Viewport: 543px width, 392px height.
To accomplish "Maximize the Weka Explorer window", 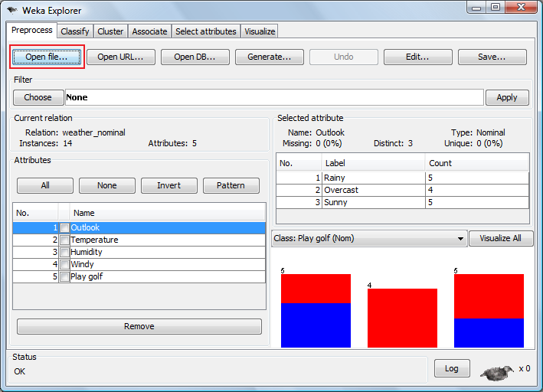I will [496, 8].
